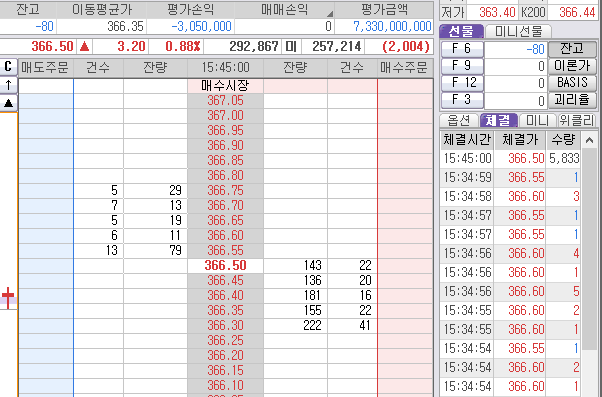The height and width of the screenshot is (397, 602).
Task: Click current price 366.50 in the ladder
Action: (225, 265)
